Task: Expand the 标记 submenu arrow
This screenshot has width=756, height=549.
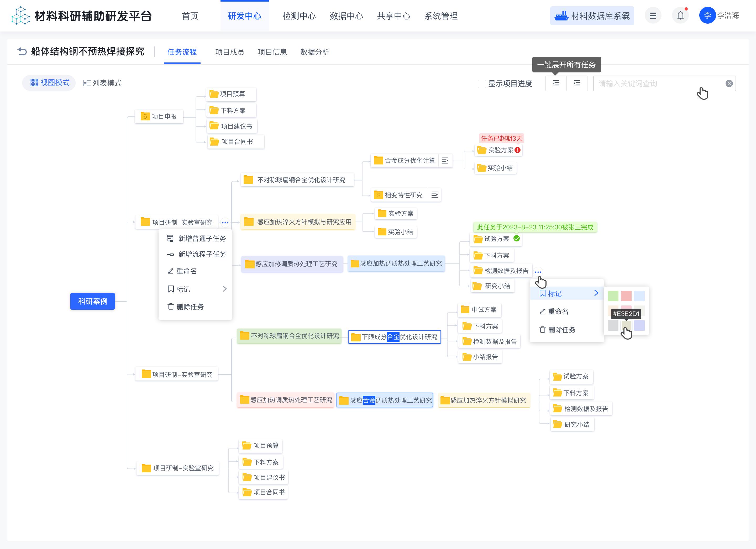Action: tap(596, 293)
